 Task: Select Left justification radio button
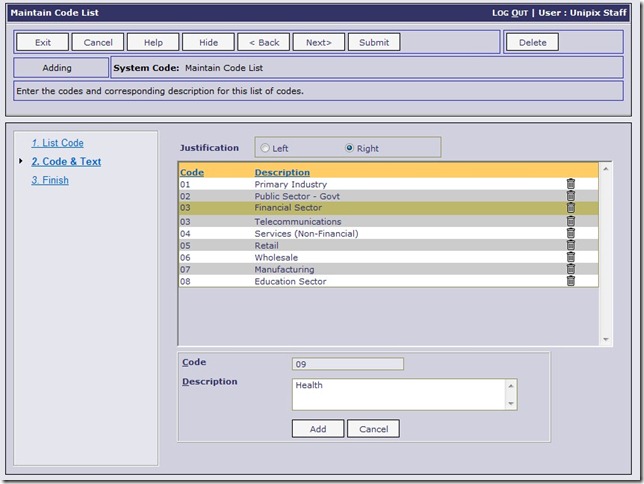[x=265, y=148]
